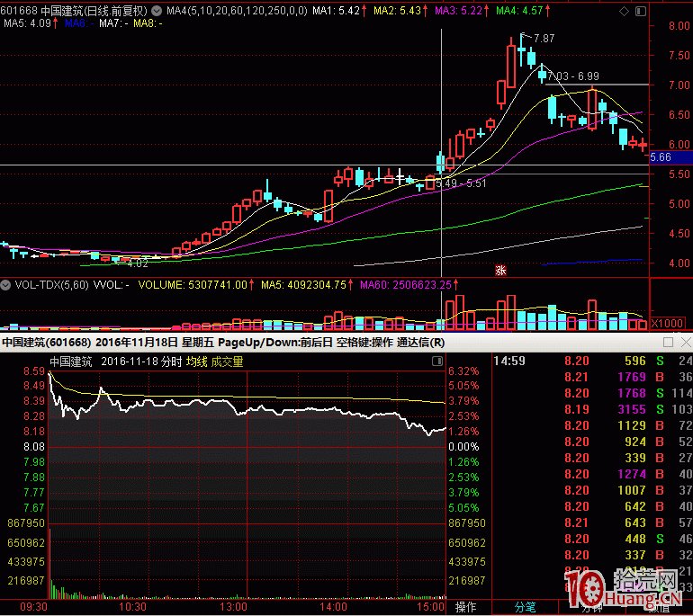This screenshot has width=693, height=616.
Task: Select the green MA4: 4.57 label
Action: [523, 11]
